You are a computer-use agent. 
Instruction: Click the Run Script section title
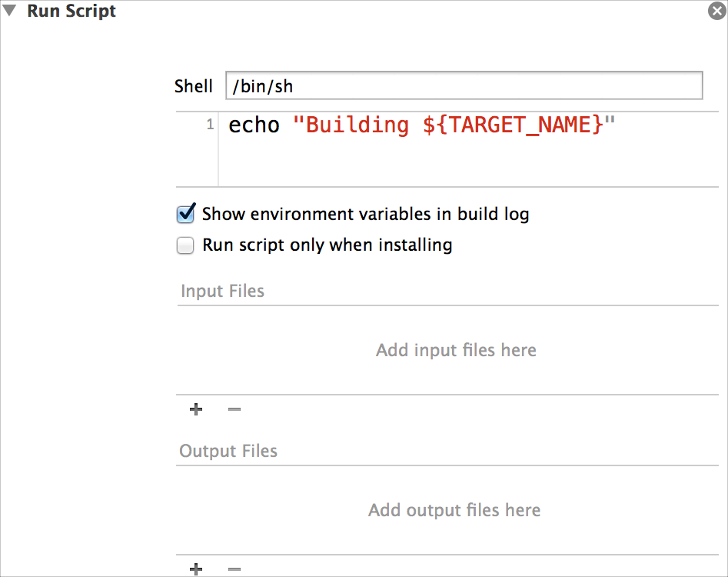71,12
